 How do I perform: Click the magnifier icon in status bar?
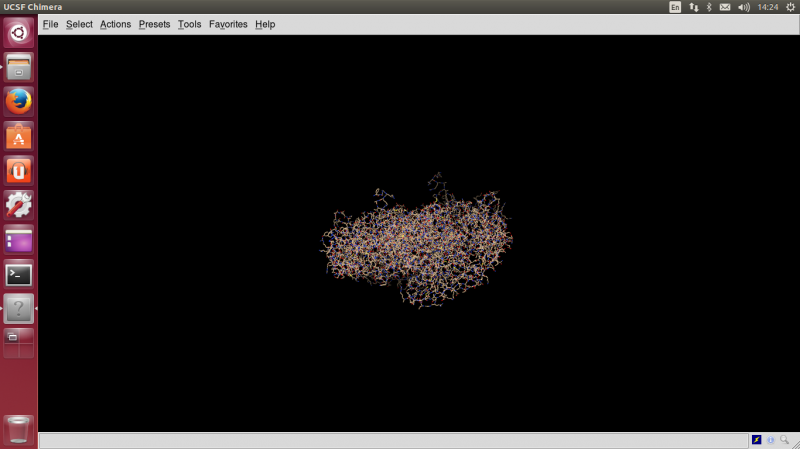784,439
